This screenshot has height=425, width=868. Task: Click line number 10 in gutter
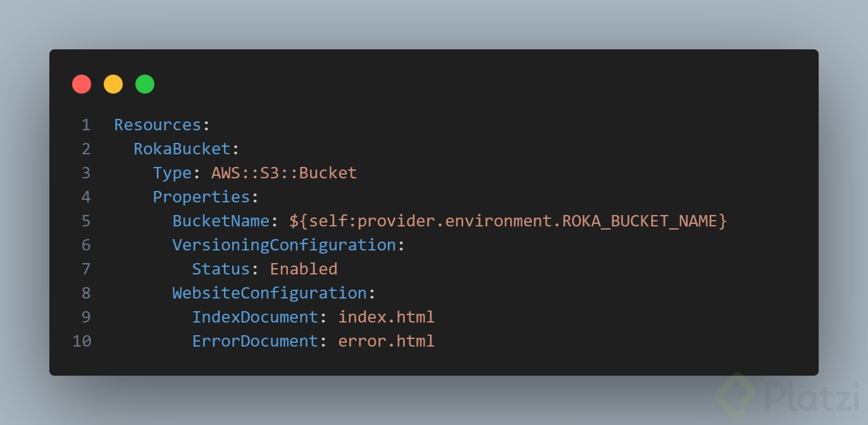click(x=82, y=341)
